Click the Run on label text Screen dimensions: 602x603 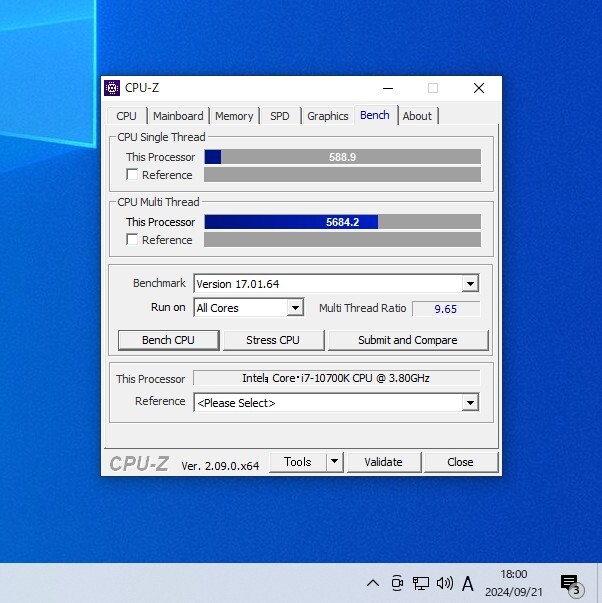(x=168, y=307)
